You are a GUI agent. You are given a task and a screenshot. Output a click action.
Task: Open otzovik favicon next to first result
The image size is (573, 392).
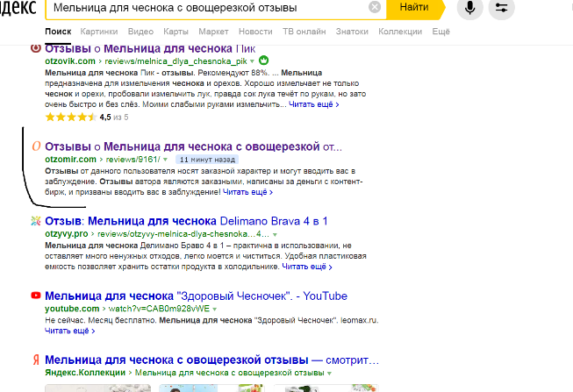coord(35,48)
